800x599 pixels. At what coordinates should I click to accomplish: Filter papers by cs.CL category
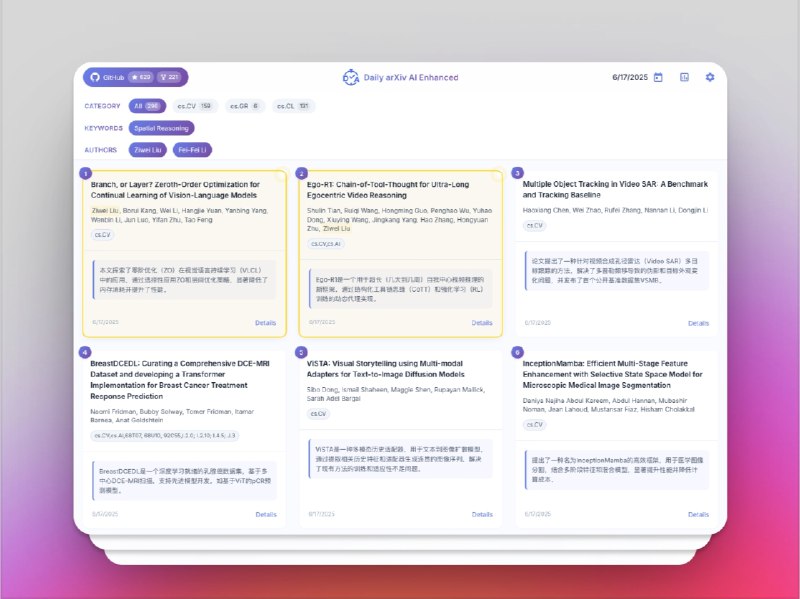click(291, 106)
